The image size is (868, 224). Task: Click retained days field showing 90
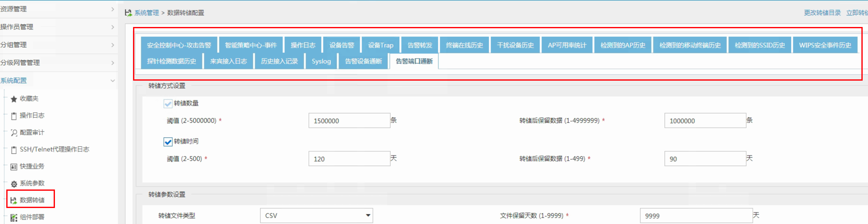tap(705, 159)
